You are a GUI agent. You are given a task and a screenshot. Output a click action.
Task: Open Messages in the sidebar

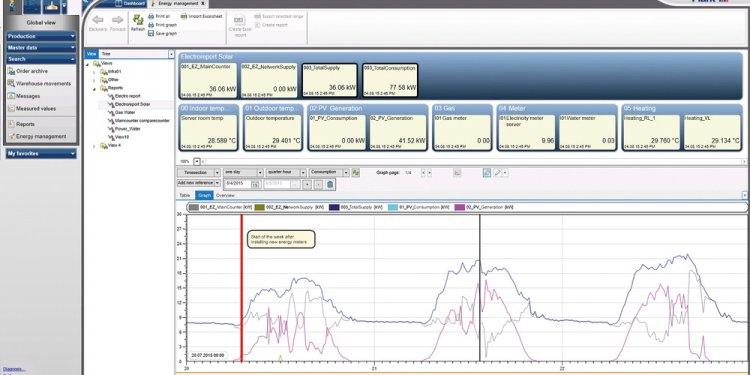(x=24, y=96)
